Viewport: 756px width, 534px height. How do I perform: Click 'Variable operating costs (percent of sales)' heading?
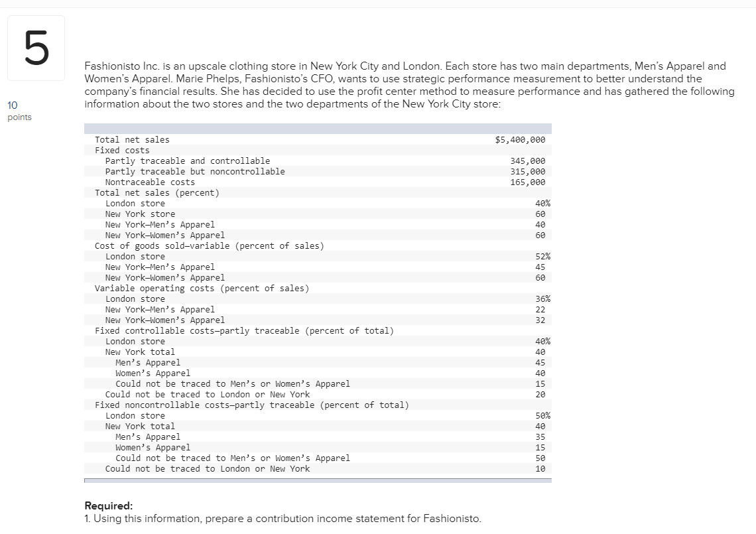202,289
